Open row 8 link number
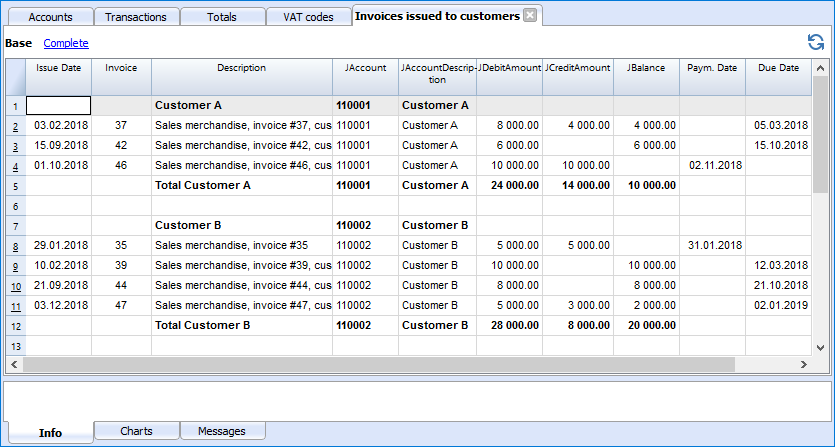 point(15,246)
